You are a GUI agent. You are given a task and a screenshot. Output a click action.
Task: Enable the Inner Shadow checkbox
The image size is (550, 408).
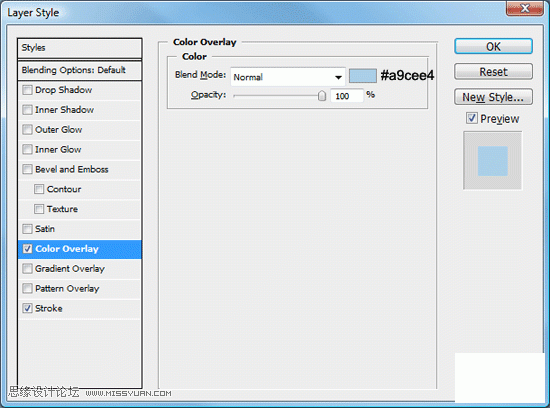(x=27, y=110)
